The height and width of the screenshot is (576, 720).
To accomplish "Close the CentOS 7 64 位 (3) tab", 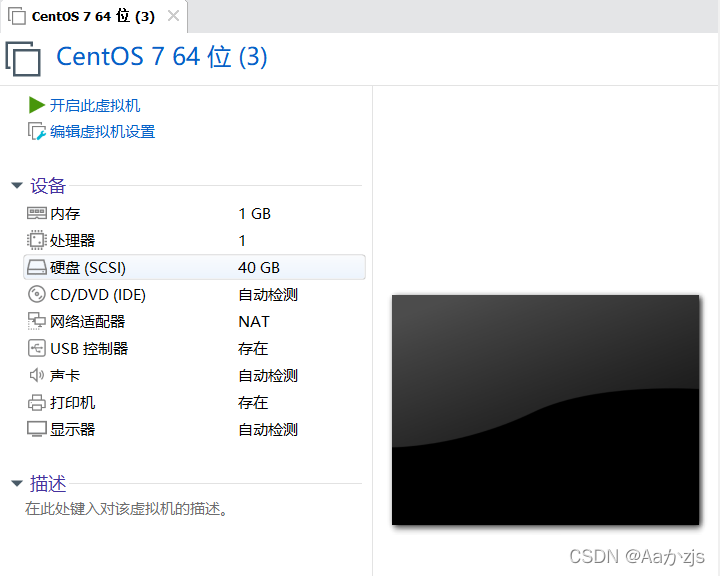I will pos(174,16).
